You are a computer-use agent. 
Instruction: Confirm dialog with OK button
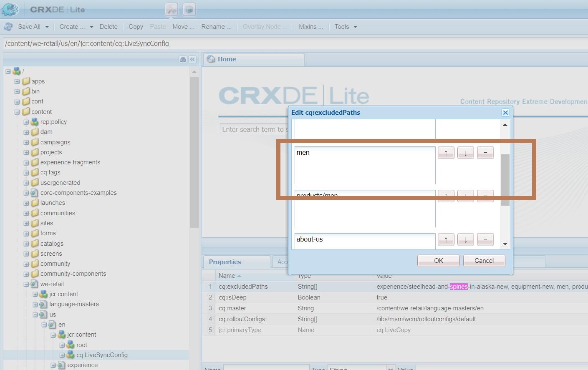coord(439,261)
